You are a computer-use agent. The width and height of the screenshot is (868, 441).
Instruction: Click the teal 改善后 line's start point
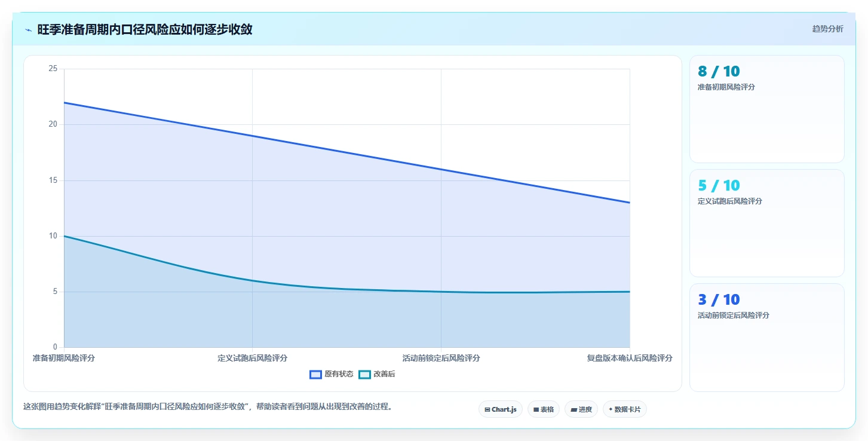point(64,236)
